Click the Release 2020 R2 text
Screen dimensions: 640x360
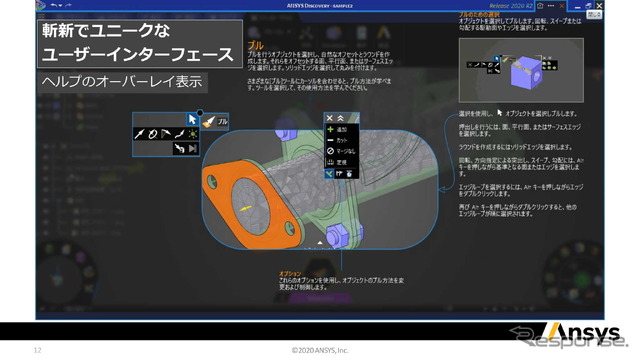(x=511, y=6)
